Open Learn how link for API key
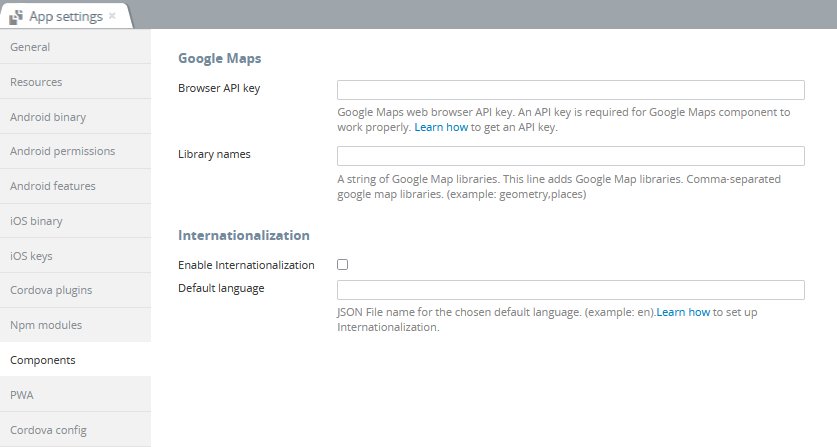Image resolution: width=837 pixels, height=447 pixels. pos(441,127)
